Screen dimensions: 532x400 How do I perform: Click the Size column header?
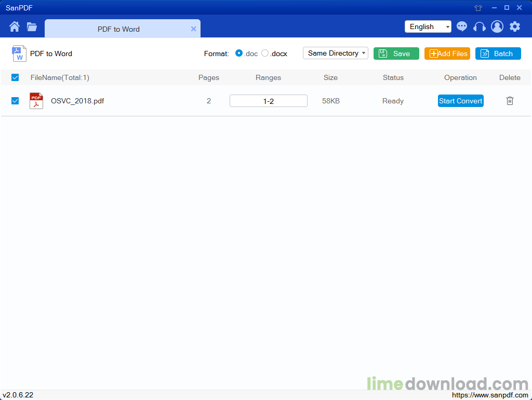click(x=330, y=78)
